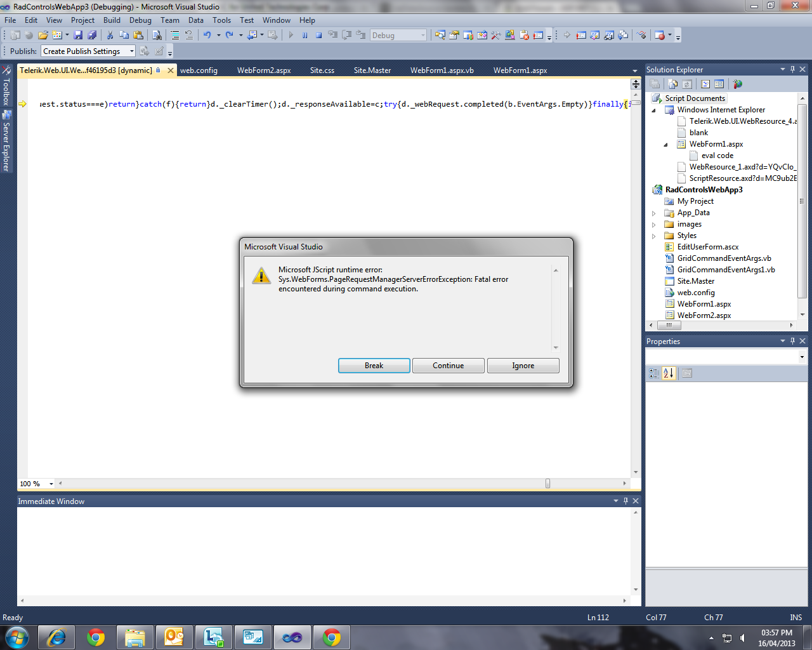Click the Break button in error dialog

click(374, 366)
